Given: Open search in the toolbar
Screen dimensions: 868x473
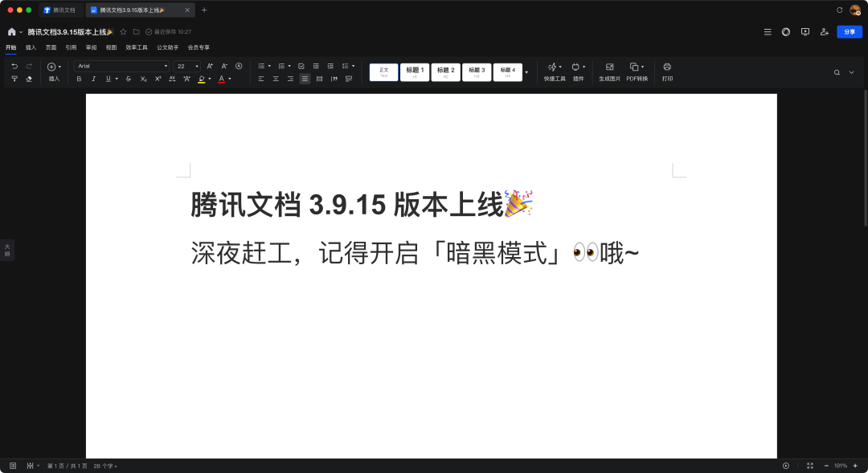Looking at the screenshot, I should [x=837, y=72].
